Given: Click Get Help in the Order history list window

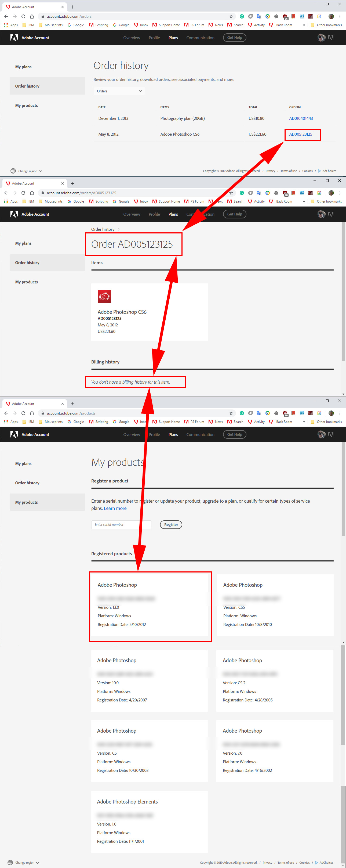Looking at the screenshot, I should point(235,38).
